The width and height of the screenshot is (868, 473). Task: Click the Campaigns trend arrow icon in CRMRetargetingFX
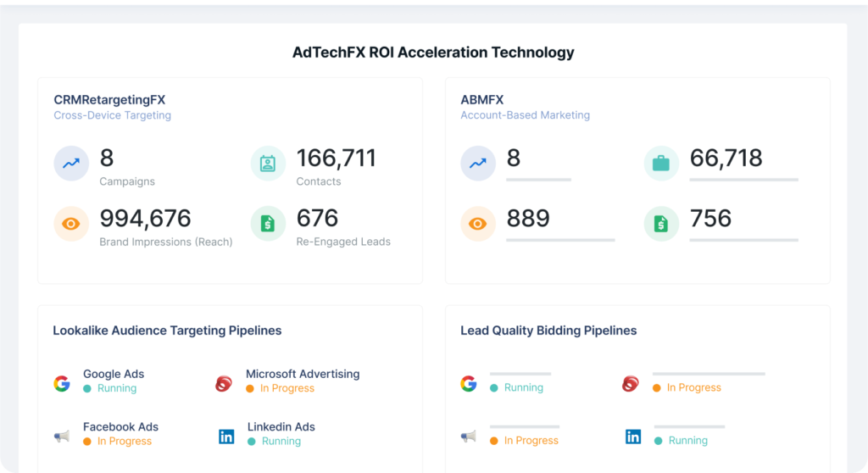pos(71,164)
